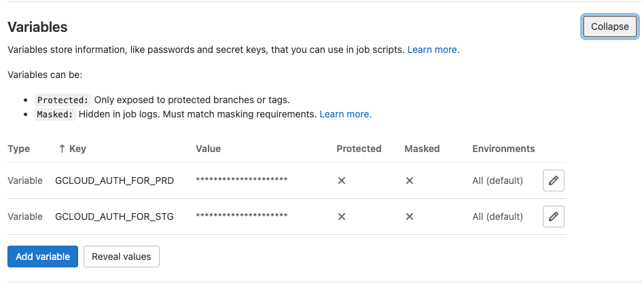Click the Masked column header
The width and height of the screenshot is (644, 283).
coord(423,149)
